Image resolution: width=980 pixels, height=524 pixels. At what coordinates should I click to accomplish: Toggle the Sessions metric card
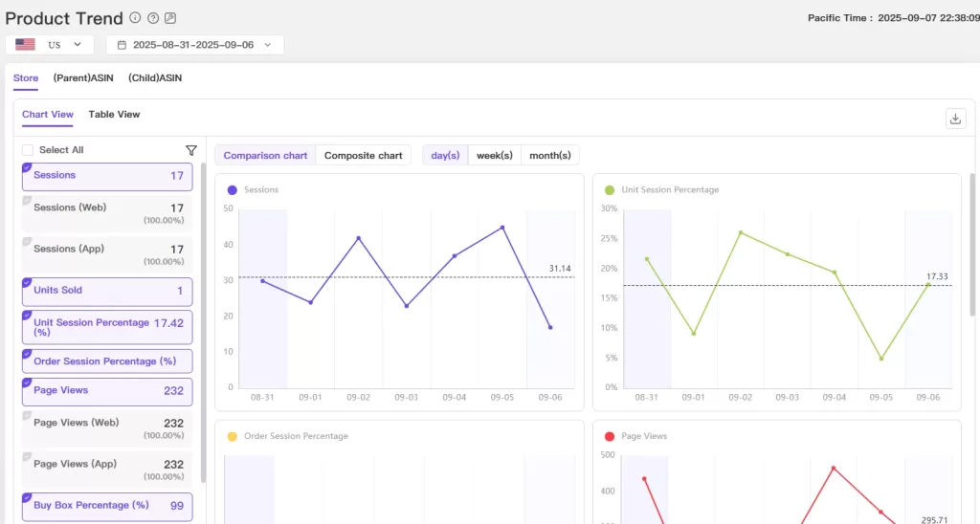click(107, 177)
